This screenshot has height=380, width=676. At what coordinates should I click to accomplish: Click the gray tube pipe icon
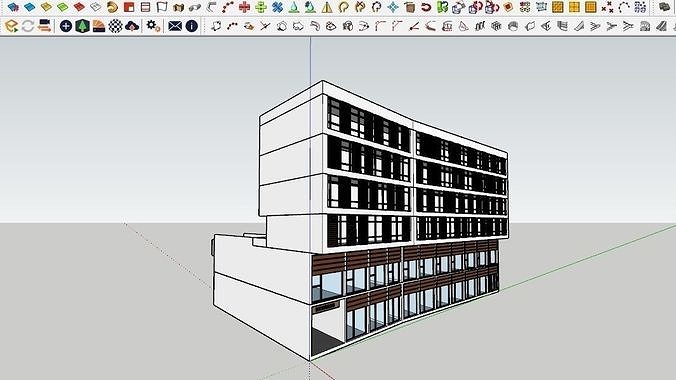click(x=195, y=7)
